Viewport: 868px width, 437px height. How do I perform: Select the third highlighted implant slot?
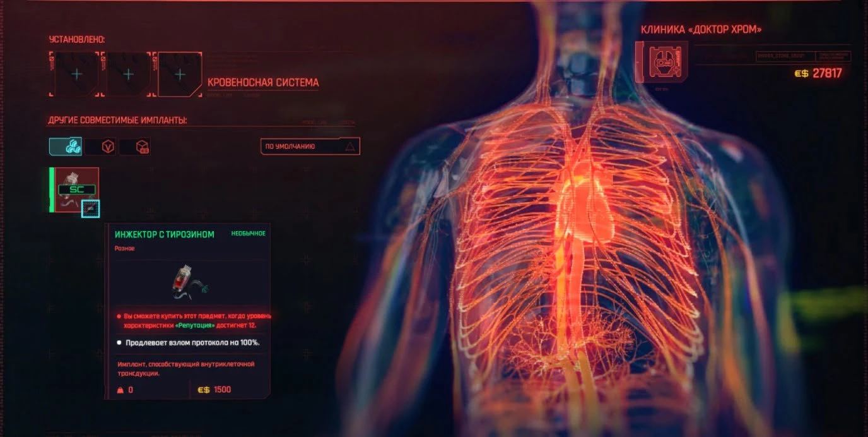click(180, 75)
